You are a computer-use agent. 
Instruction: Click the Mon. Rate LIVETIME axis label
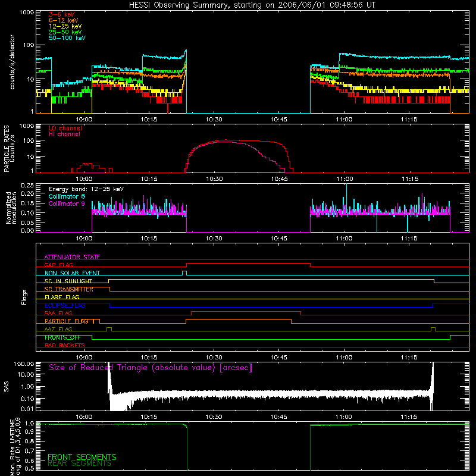pyautogui.click(x=15, y=447)
